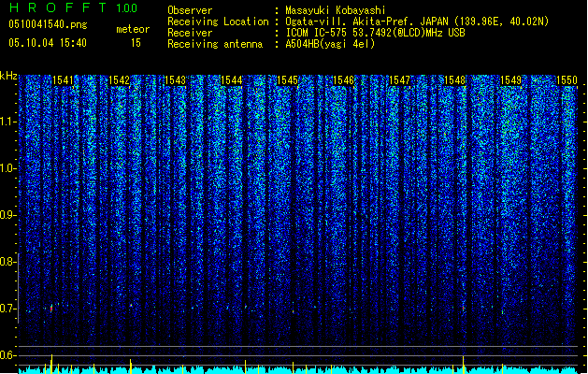Viewport: 588px width, 374px height.
Task: Click the meteor count label
Action: click(133, 29)
